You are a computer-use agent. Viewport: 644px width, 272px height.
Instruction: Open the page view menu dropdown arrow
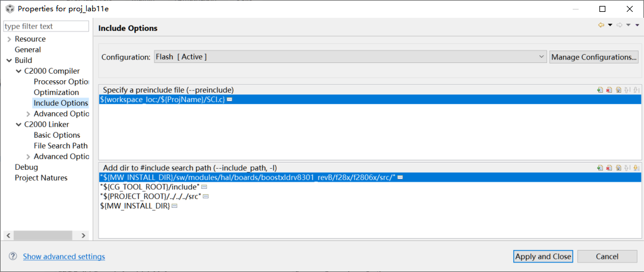pos(637,25)
